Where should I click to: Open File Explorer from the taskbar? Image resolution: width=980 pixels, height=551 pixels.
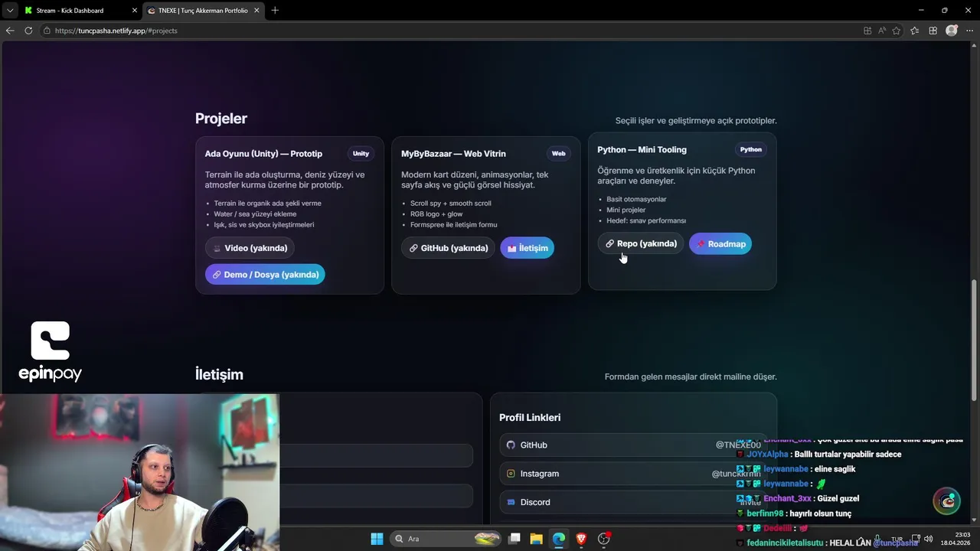point(536,539)
